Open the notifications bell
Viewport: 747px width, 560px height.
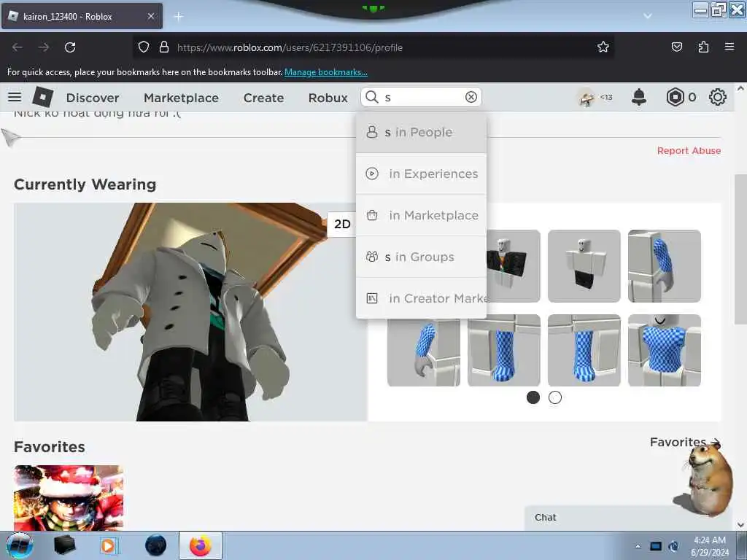tap(639, 97)
